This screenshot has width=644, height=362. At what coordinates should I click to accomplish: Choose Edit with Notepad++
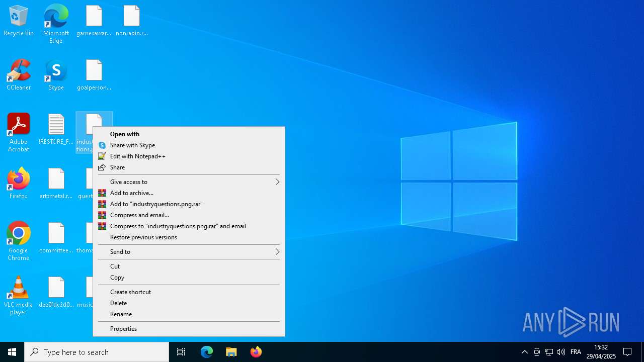tap(189, 156)
